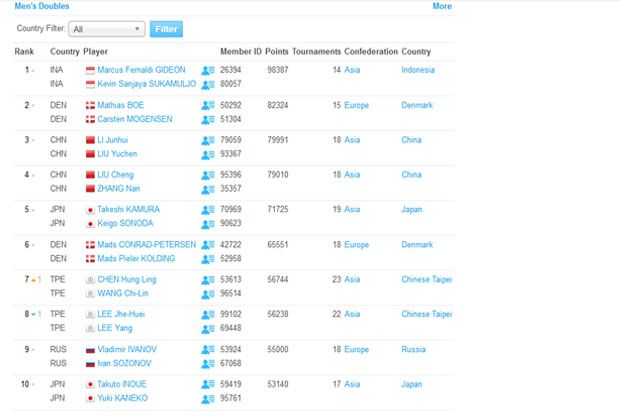Open Kevin Sanjaya SUKAMULJO player link
The height and width of the screenshot is (413, 620).
pos(146,84)
